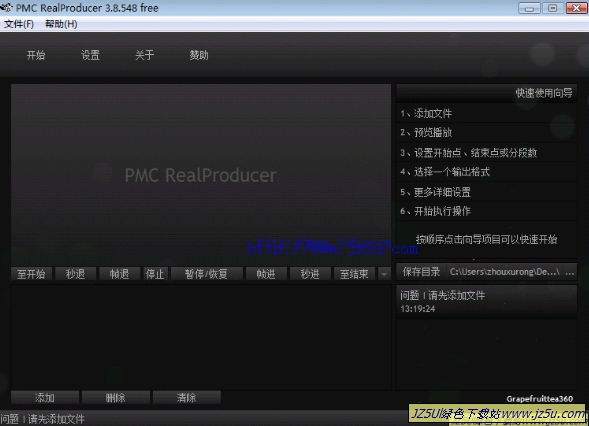Jump to start with 至开始

pos(31,274)
